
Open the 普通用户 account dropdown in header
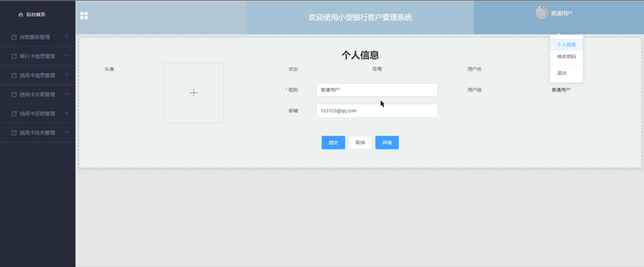click(561, 13)
